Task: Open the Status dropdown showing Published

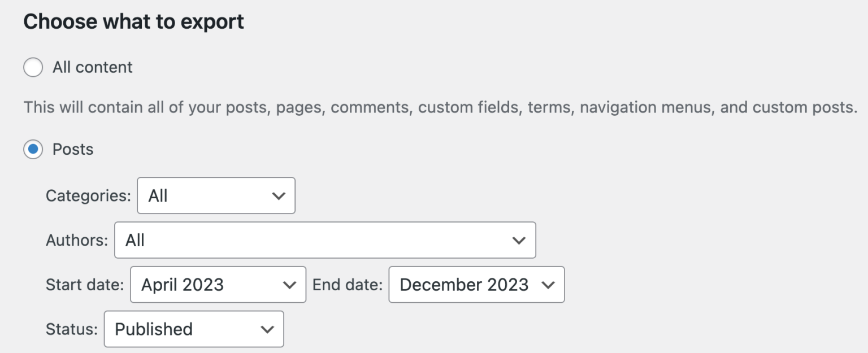Action: [194, 329]
